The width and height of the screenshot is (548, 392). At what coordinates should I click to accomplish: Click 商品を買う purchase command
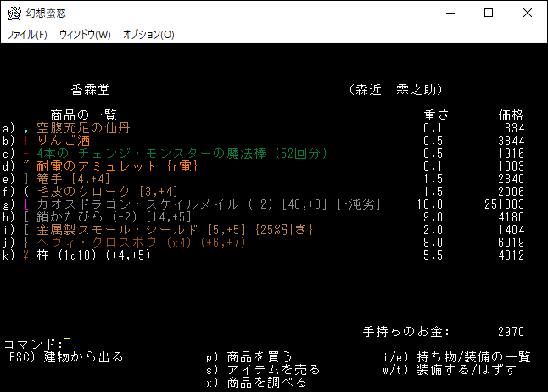258,356
